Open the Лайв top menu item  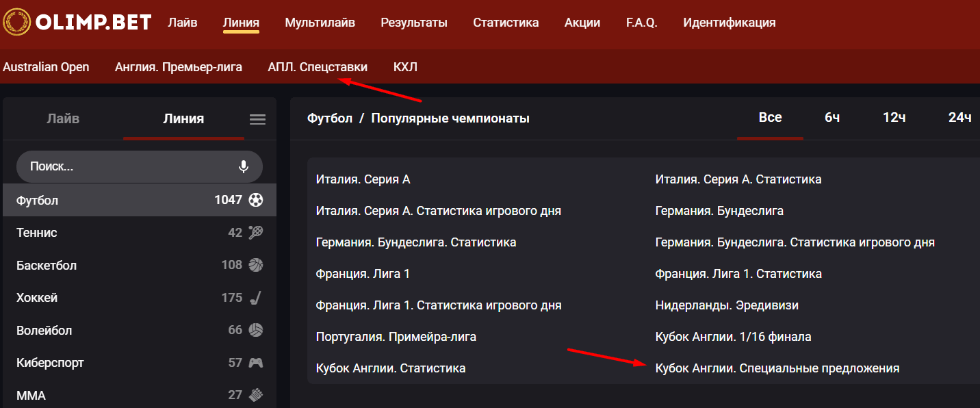(x=183, y=23)
